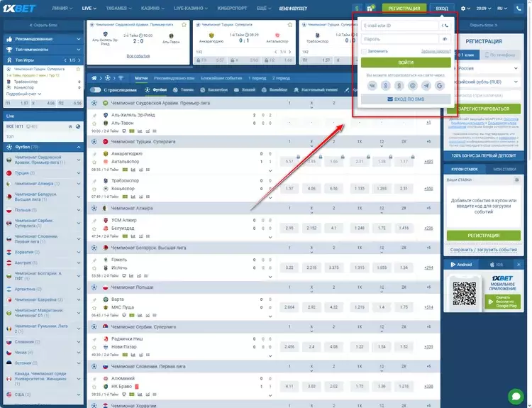Screen dimensions: 532x408
Task: Sign in with the VK icon
Action: tap(372, 86)
